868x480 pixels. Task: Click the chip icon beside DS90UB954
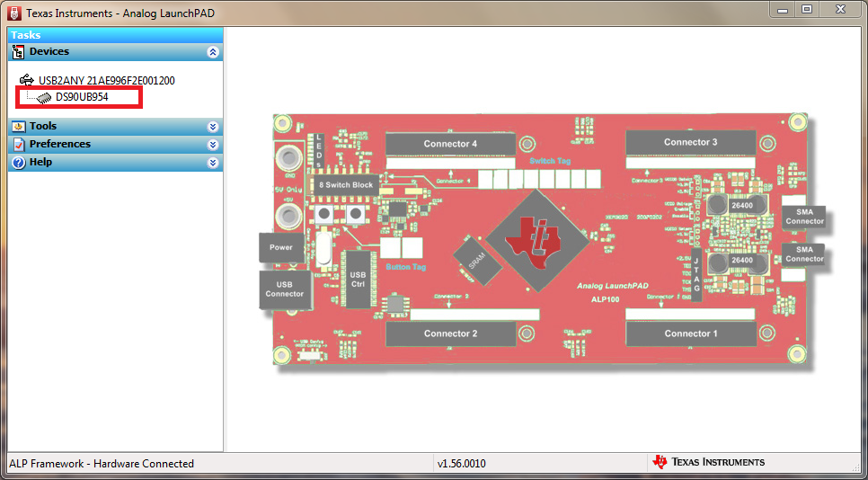(45, 97)
